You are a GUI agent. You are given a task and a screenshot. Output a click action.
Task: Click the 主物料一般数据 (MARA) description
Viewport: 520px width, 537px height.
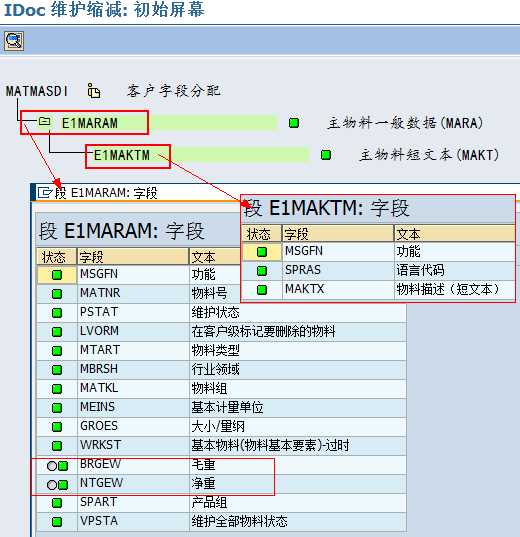(x=405, y=123)
